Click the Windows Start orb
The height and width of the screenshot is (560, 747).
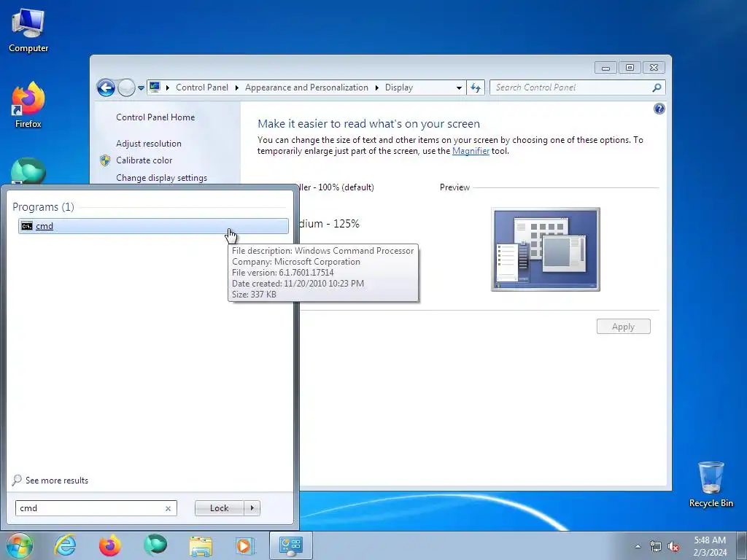[x=19, y=545]
